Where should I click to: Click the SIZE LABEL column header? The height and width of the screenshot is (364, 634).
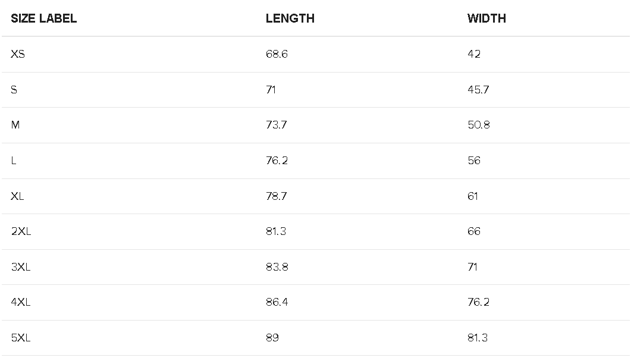43,18
